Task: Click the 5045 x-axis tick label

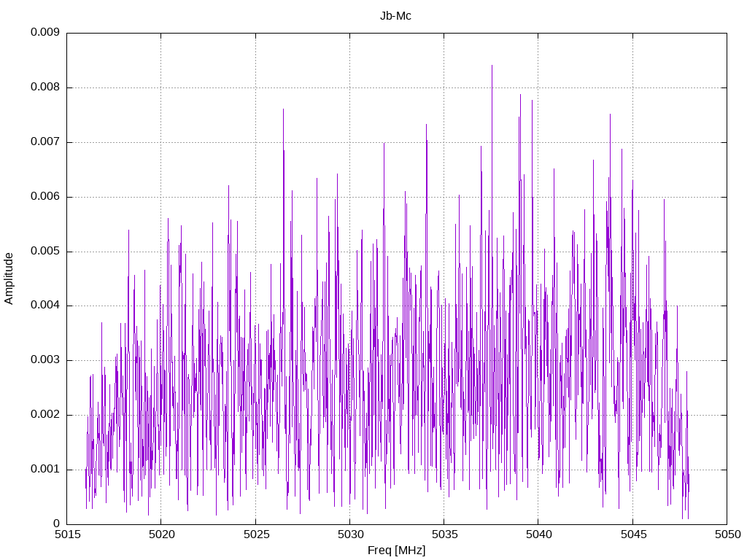Action: pyautogui.click(x=634, y=534)
